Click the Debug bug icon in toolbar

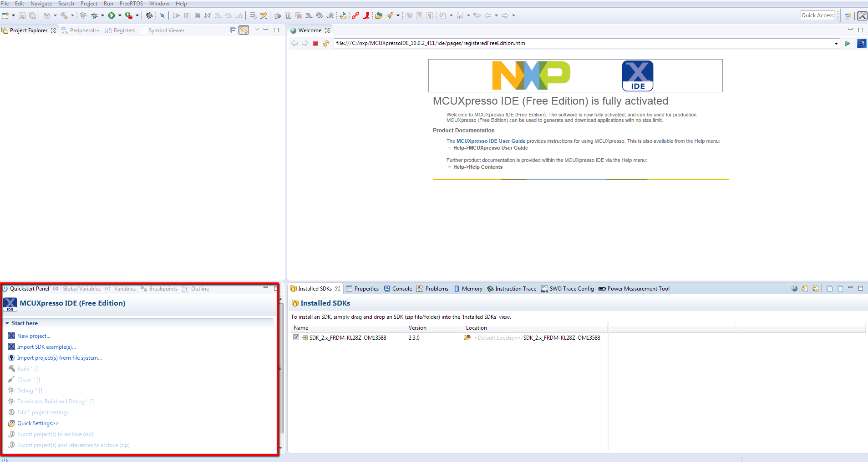[94, 15]
